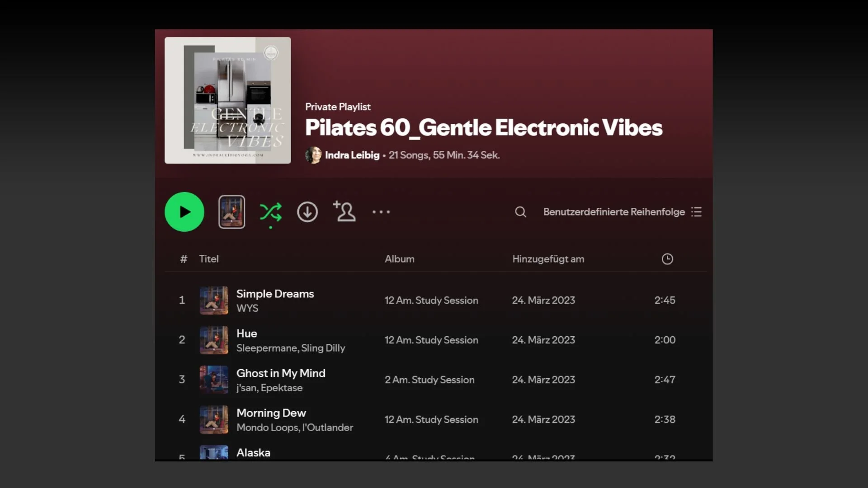Click the invite collaborators icon

tap(344, 211)
